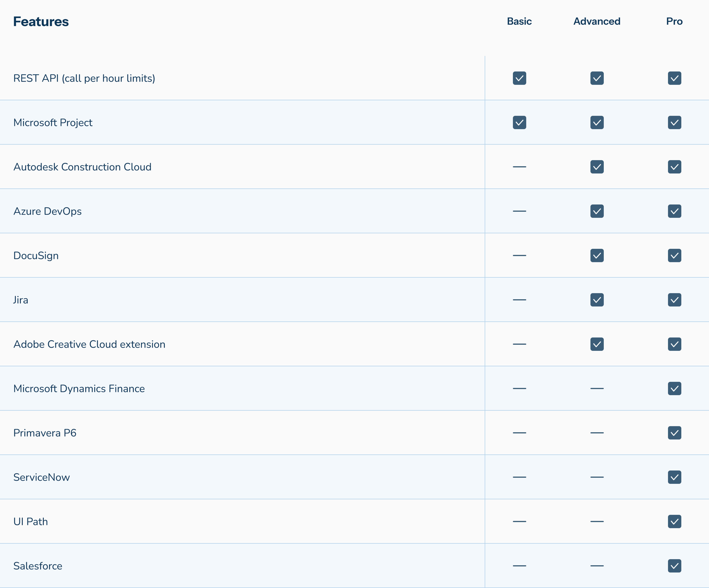Select Pro checkmark for Microsoft Dynamics Finance
709x588 pixels.
tap(675, 388)
